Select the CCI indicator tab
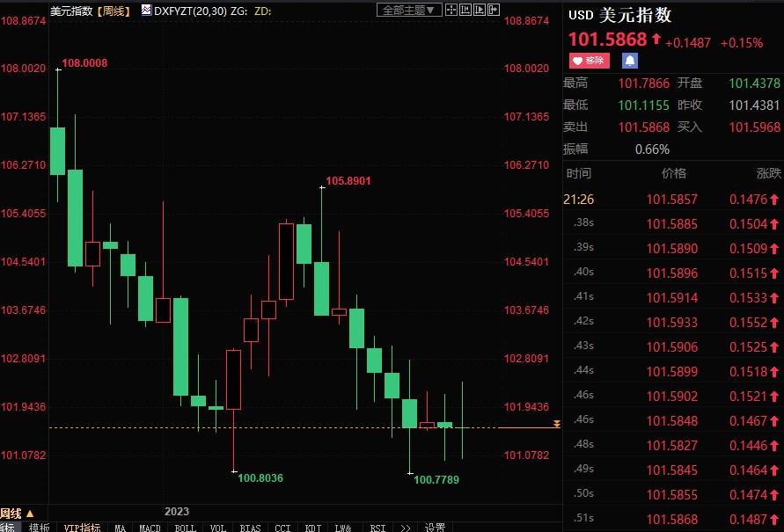The width and height of the screenshot is (784, 532). [x=282, y=528]
